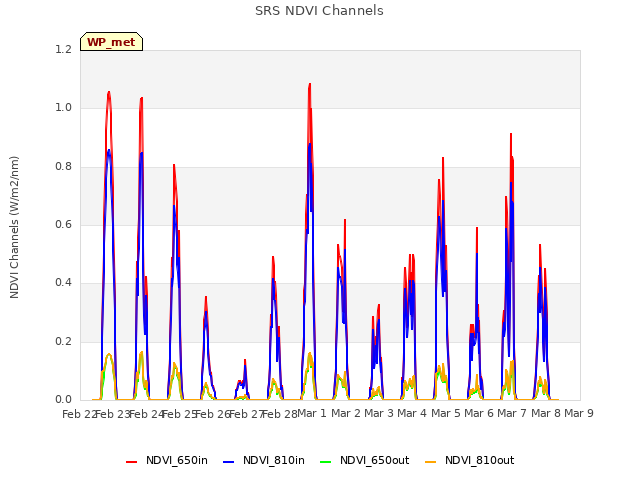Click the Feb 28 x-axis date label
640x480 pixels.
tap(280, 414)
